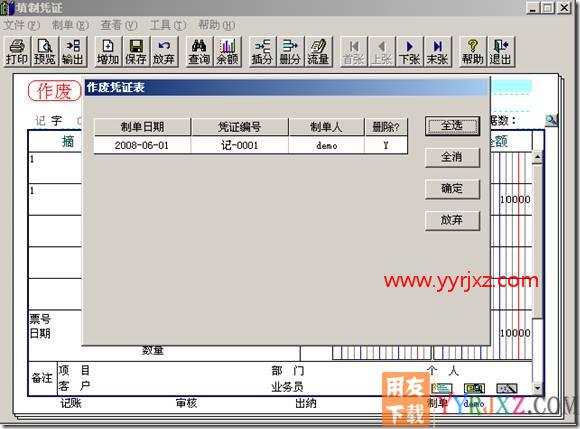This screenshot has width=580, height=429.
Task: Insert an entry line with 插分
Action: (262, 52)
